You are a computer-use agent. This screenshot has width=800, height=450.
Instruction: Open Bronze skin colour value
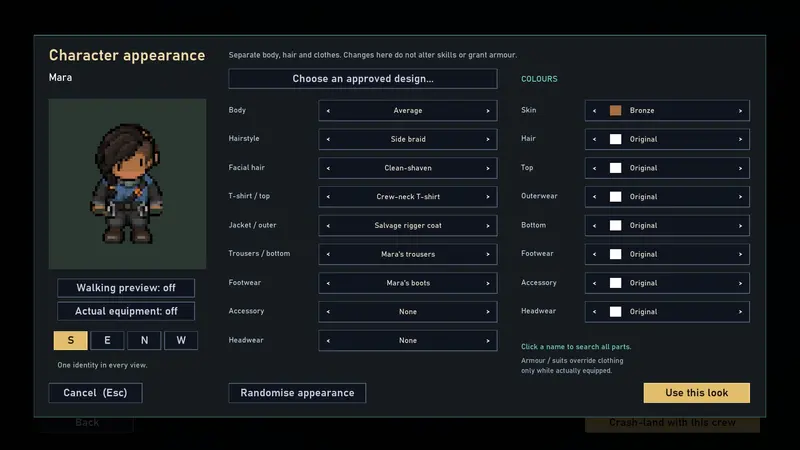point(642,111)
